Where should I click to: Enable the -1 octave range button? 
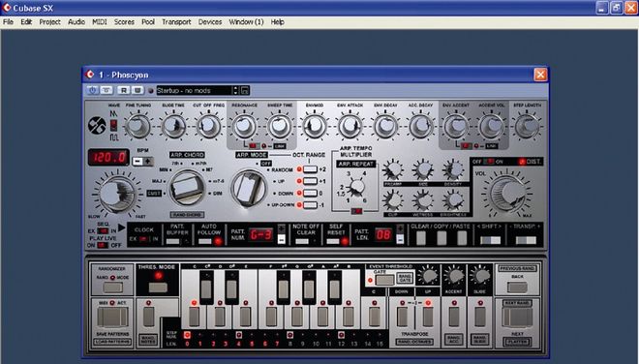310,204
